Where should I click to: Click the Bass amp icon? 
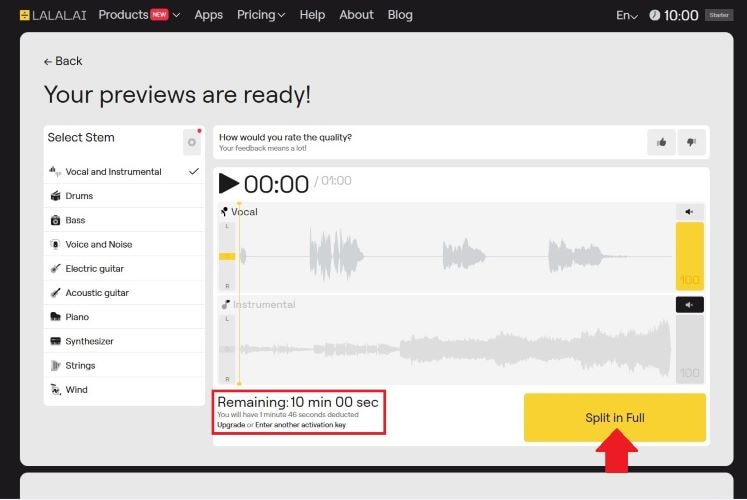55,220
